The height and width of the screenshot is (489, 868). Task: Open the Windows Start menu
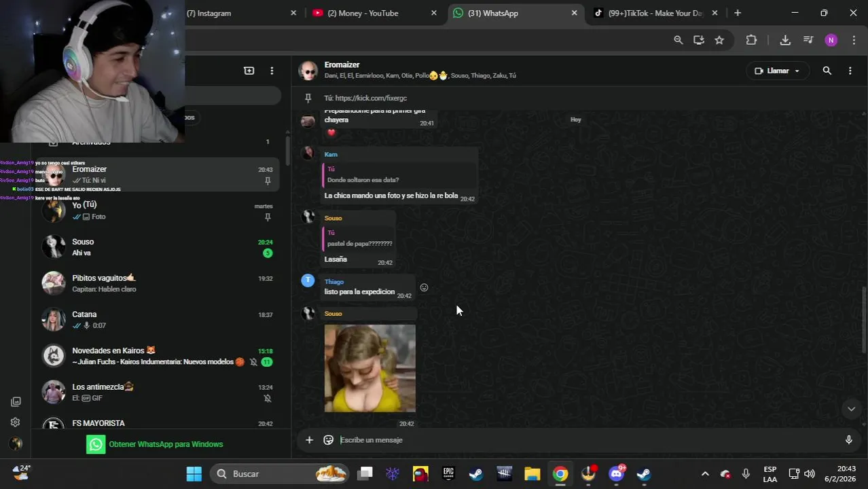(x=194, y=473)
